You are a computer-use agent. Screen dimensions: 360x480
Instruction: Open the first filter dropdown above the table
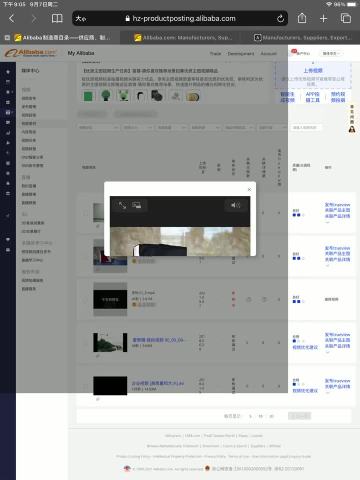point(99,127)
